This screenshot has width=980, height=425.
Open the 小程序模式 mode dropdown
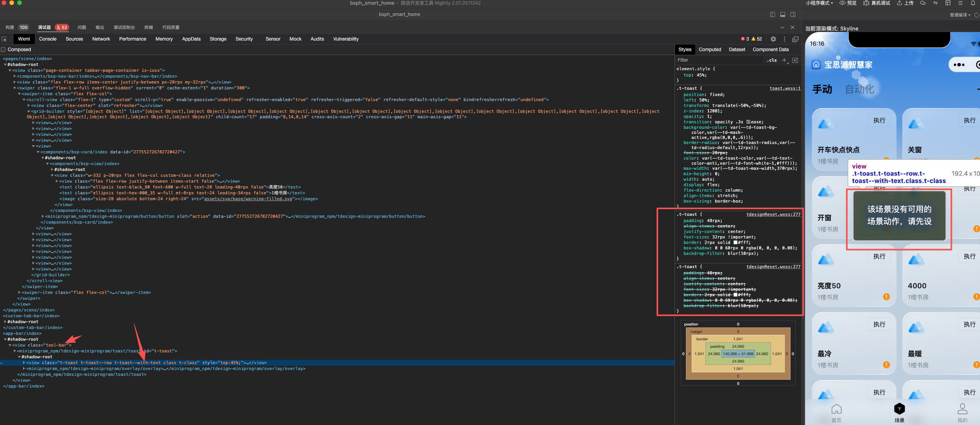(819, 3)
